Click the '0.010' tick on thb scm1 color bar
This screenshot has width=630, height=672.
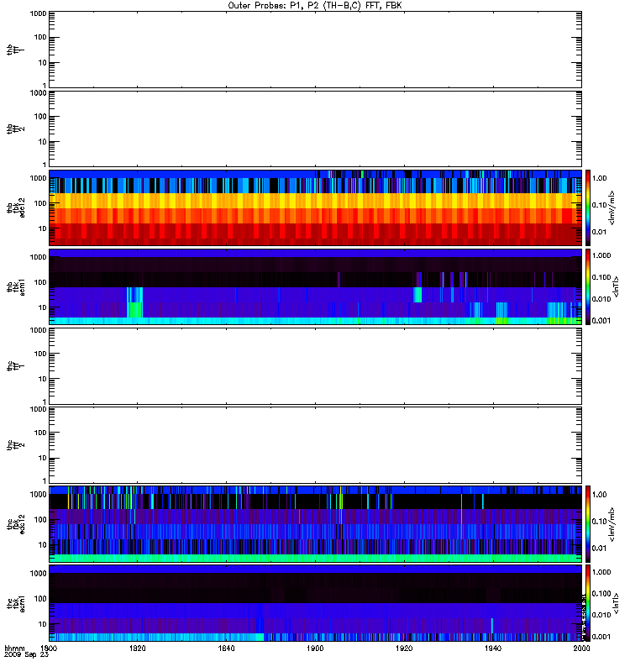(x=601, y=299)
